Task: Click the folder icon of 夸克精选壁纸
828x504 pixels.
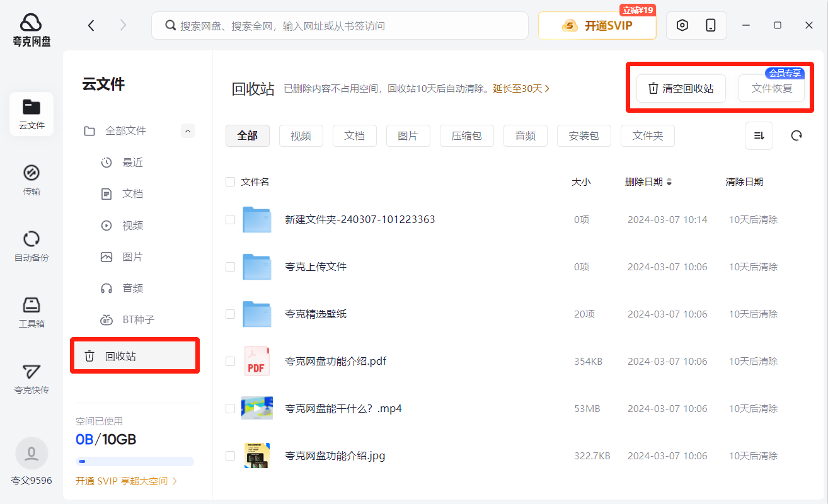Action: [x=256, y=314]
